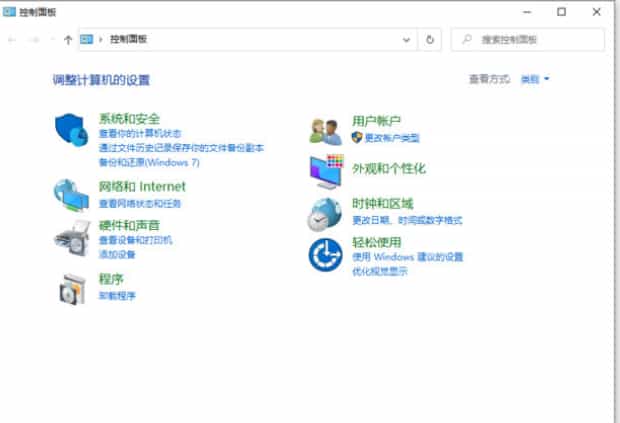The width and height of the screenshot is (620, 423).
Task: Open 更改日期、时间或数字格式 link
Action: (407, 220)
